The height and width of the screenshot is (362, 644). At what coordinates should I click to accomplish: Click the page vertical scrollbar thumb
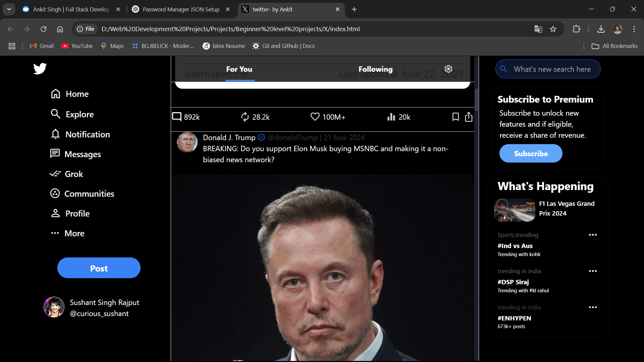476,100
